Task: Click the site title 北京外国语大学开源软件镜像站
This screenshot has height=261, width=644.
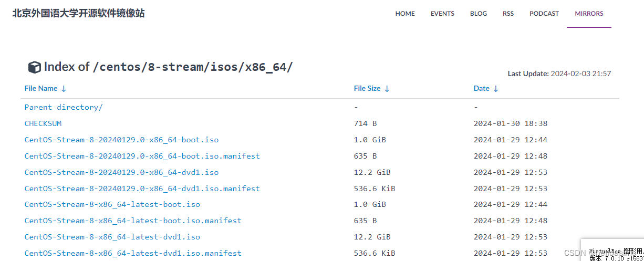Action: point(79,13)
